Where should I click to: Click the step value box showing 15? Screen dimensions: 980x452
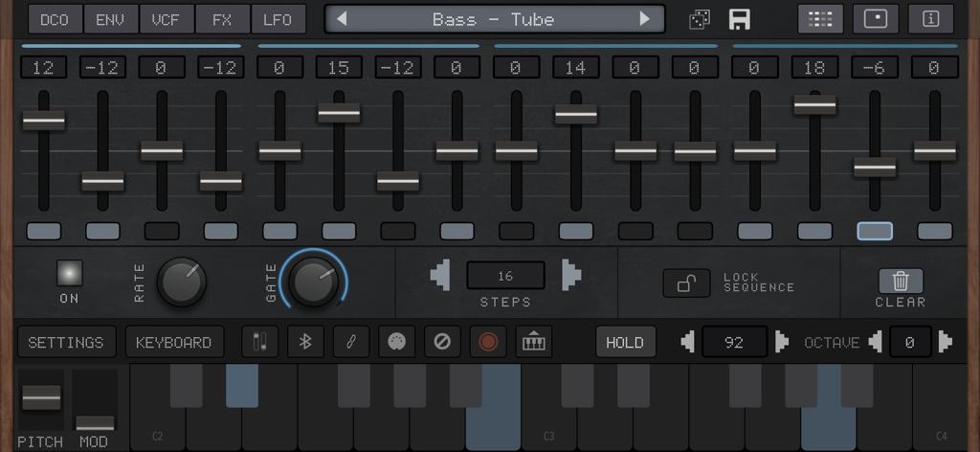pos(339,67)
